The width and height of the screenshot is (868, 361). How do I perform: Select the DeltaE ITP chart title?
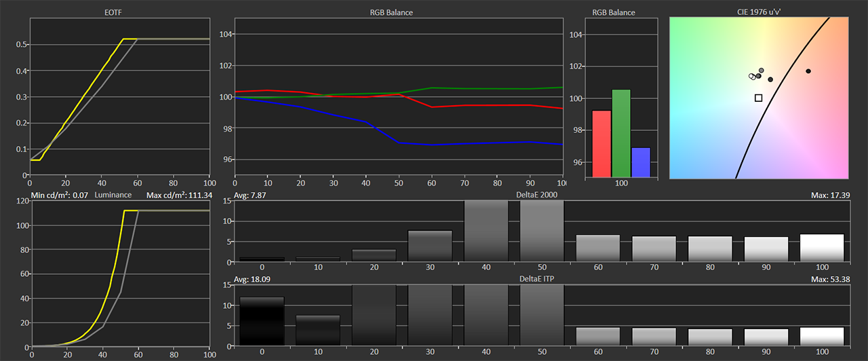coord(541,280)
